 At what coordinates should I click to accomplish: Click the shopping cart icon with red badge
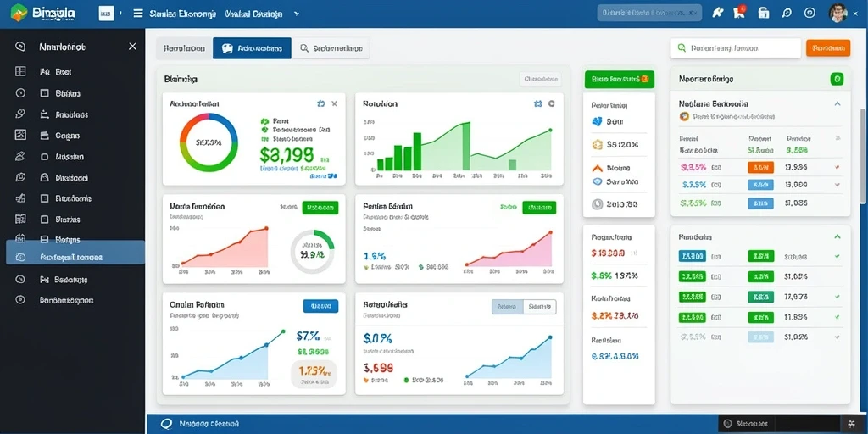[x=739, y=13]
